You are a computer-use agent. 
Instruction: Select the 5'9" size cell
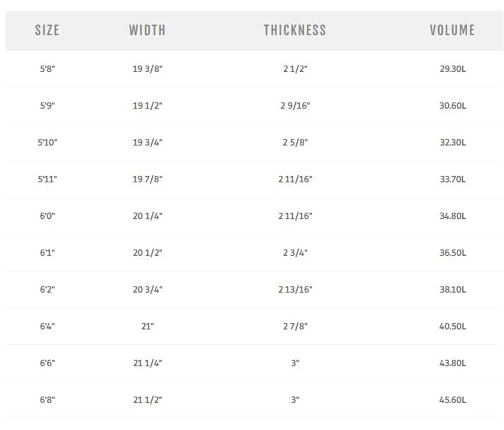click(47, 106)
